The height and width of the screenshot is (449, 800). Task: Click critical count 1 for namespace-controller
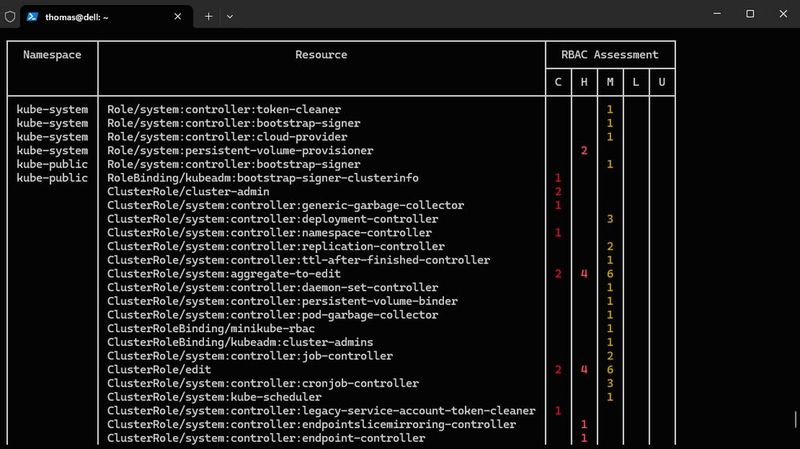558,233
